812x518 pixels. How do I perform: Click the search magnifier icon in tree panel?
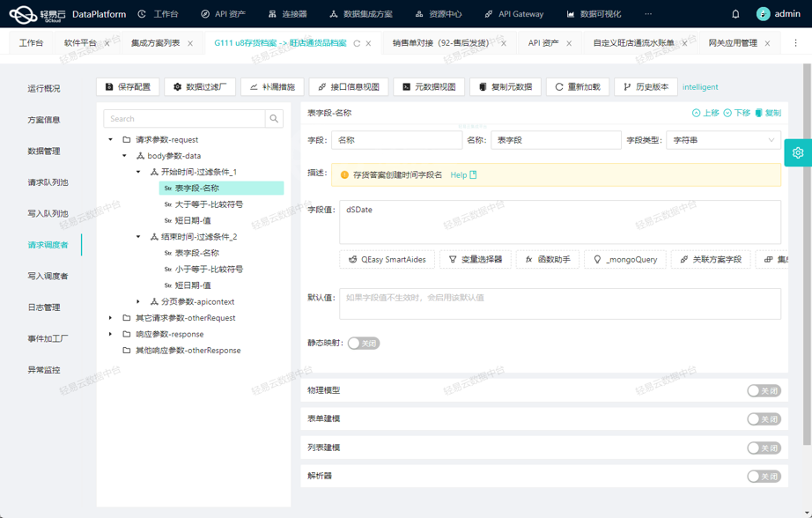pos(274,119)
